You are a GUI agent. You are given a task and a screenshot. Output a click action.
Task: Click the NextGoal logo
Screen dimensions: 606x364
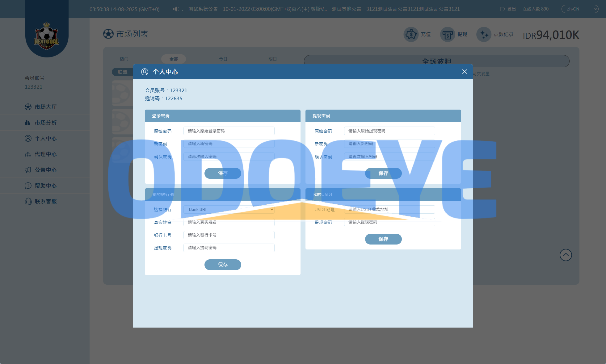[46, 36]
